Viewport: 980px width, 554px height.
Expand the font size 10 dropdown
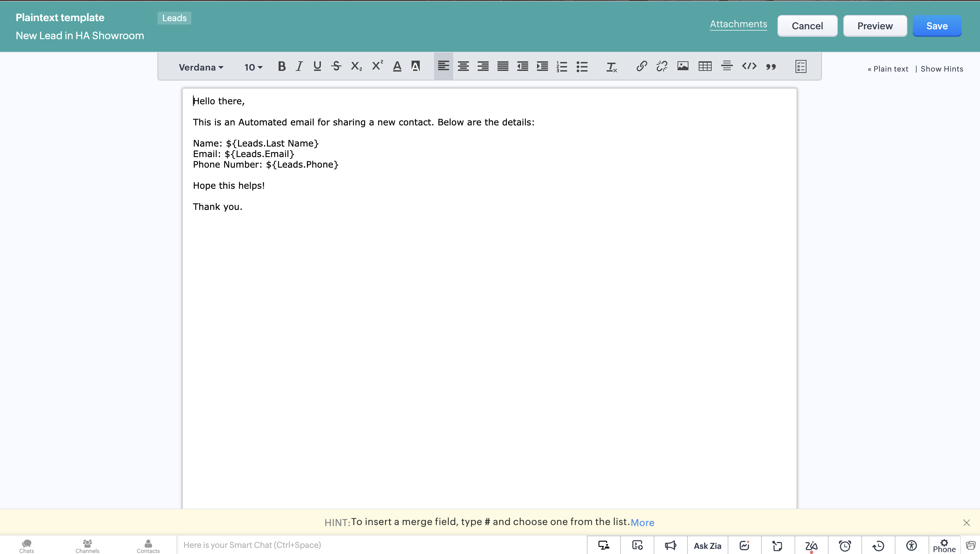pos(253,67)
